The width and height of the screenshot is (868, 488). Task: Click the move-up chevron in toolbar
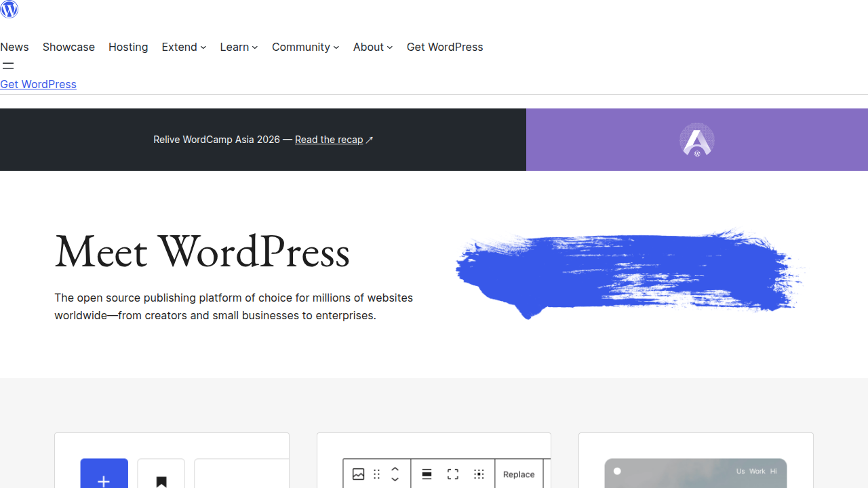coord(395,469)
